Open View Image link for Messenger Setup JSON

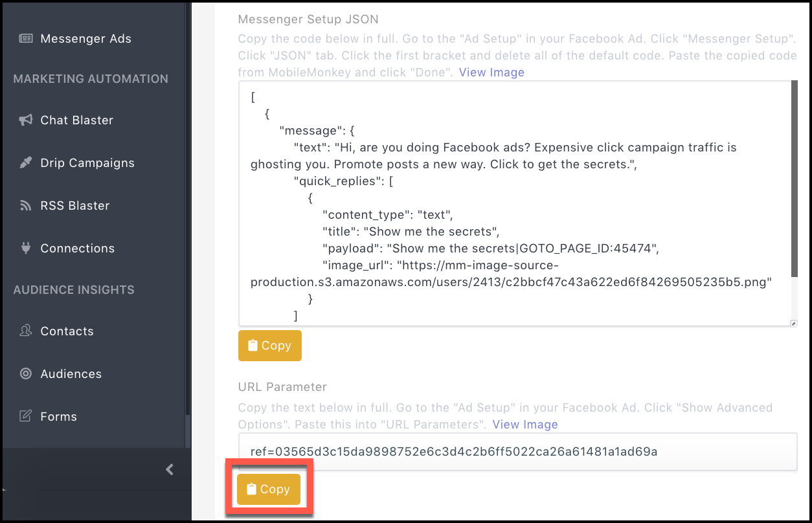(x=491, y=72)
